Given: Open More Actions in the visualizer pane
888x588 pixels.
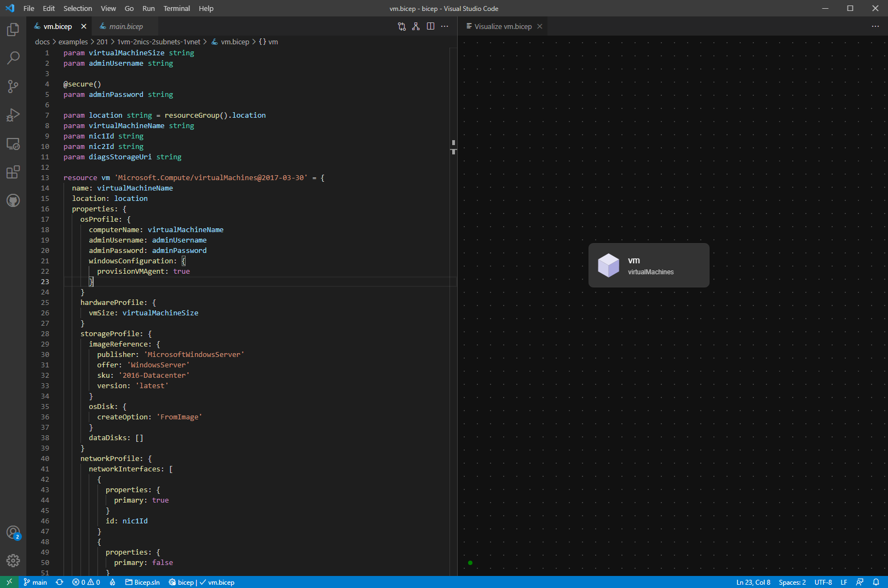Looking at the screenshot, I should (875, 26).
